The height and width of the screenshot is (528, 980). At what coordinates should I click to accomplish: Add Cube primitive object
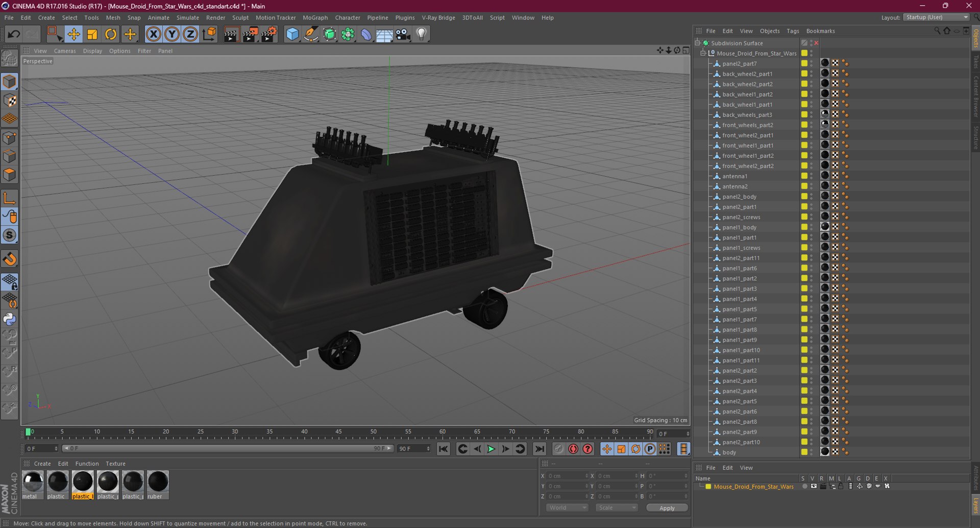[292, 34]
